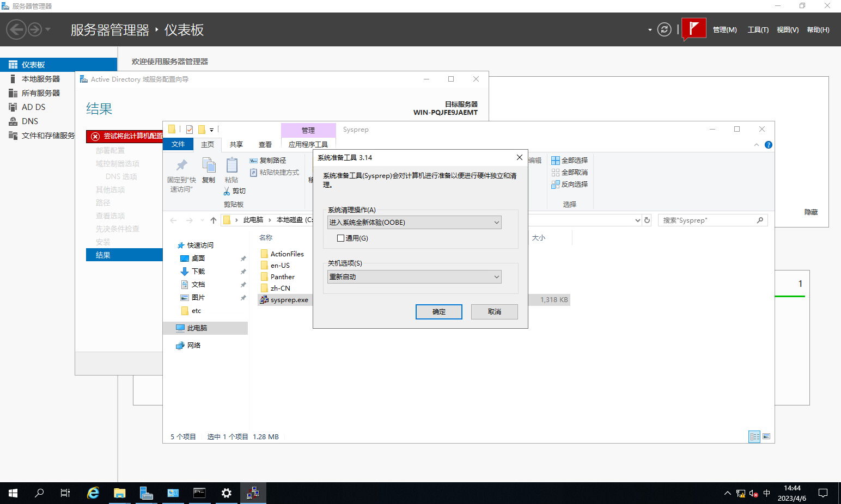841x504 pixels.
Task: Click the Sysprep search input field
Action: click(708, 220)
